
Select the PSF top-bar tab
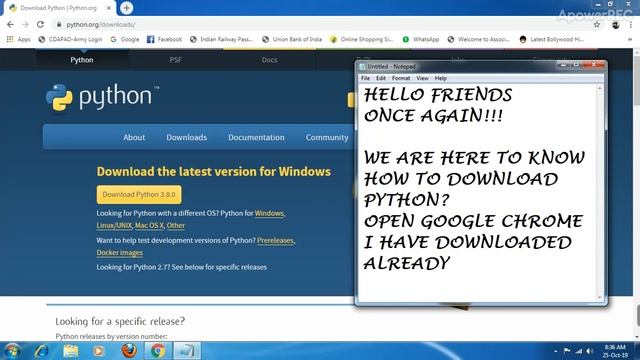click(x=176, y=60)
